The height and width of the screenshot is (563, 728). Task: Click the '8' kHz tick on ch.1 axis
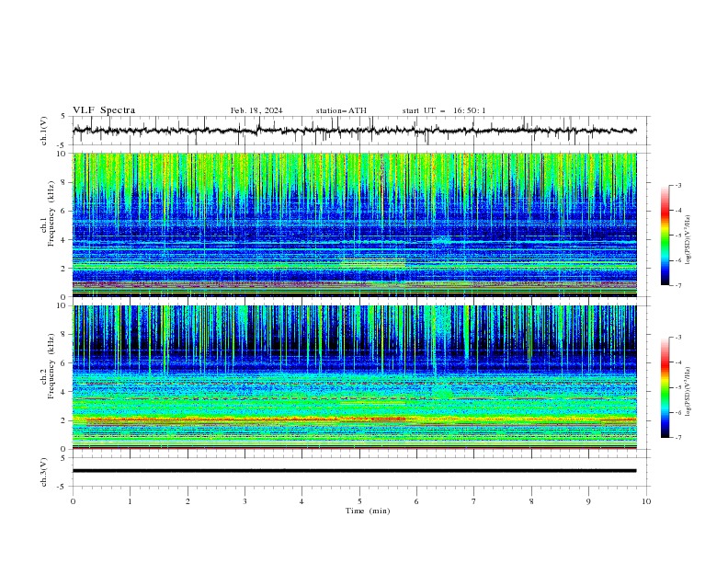coord(64,182)
